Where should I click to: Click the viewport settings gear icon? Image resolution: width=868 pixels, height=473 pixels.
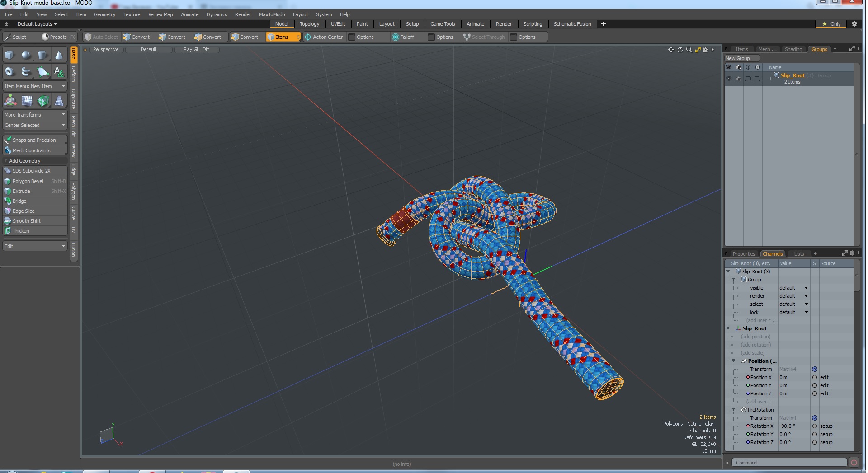[705, 50]
